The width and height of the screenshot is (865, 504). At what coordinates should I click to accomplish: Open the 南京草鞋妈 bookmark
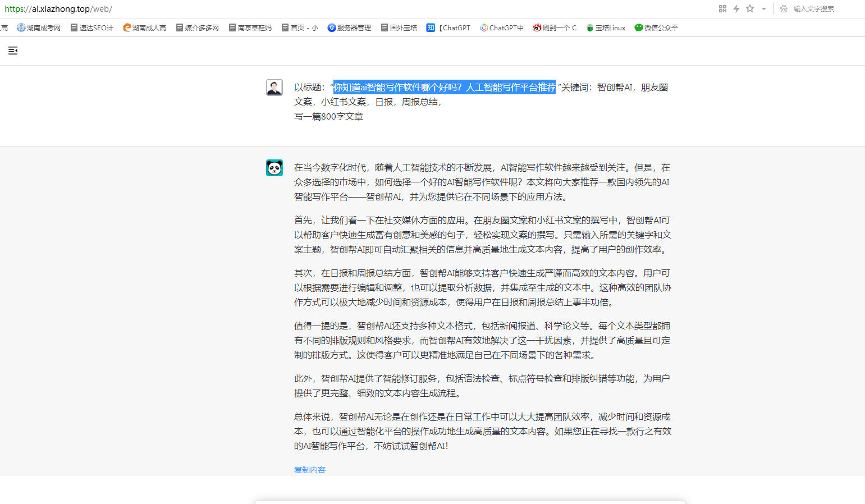coord(250,28)
